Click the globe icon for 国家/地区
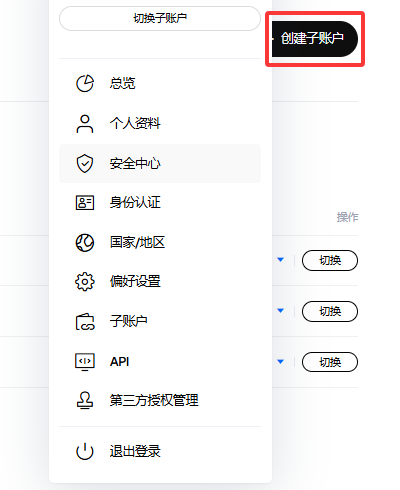This screenshot has width=400, height=490. pos(85,242)
